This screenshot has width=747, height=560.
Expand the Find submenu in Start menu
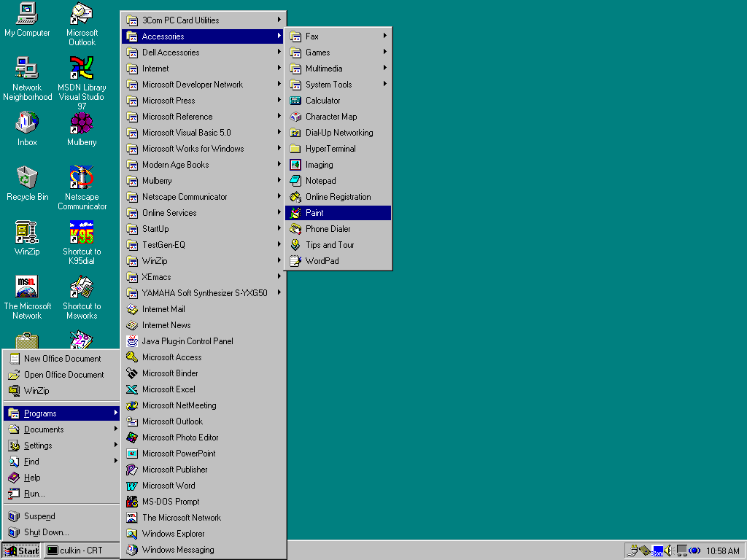(62, 462)
